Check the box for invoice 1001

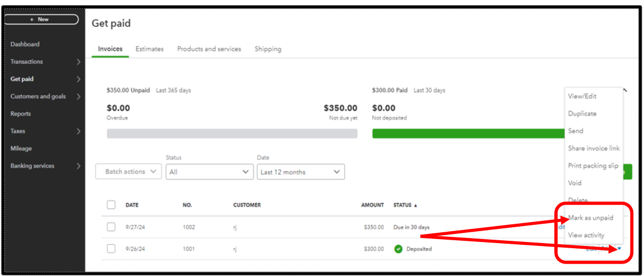111,249
